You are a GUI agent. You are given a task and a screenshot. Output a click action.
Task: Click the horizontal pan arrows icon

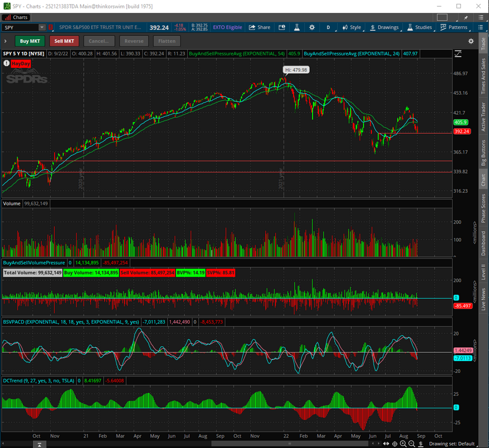(x=386, y=444)
